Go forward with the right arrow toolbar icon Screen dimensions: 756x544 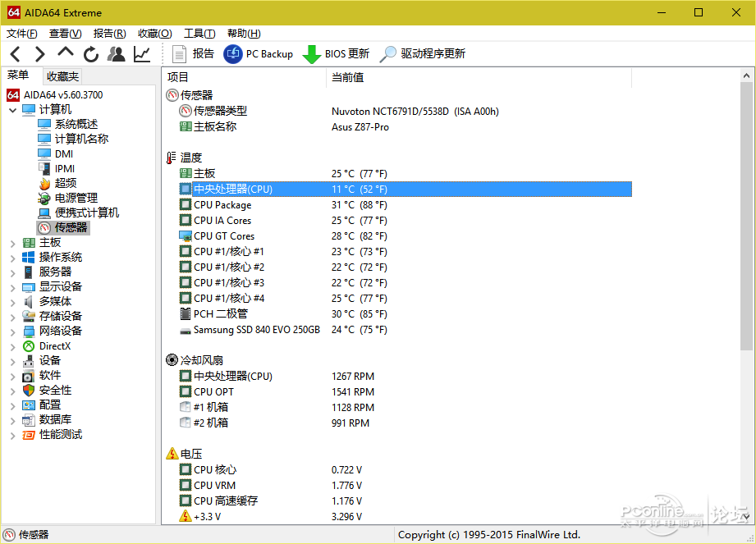[40, 54]
